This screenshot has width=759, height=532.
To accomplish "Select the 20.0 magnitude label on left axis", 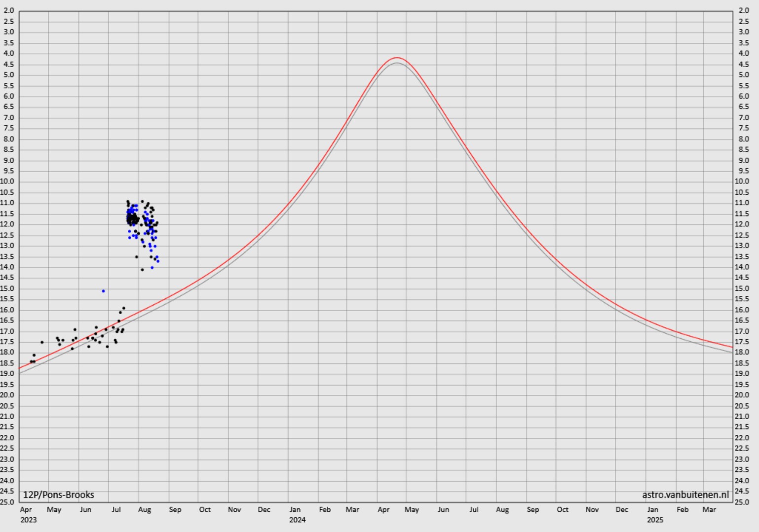I will [7, 395].
